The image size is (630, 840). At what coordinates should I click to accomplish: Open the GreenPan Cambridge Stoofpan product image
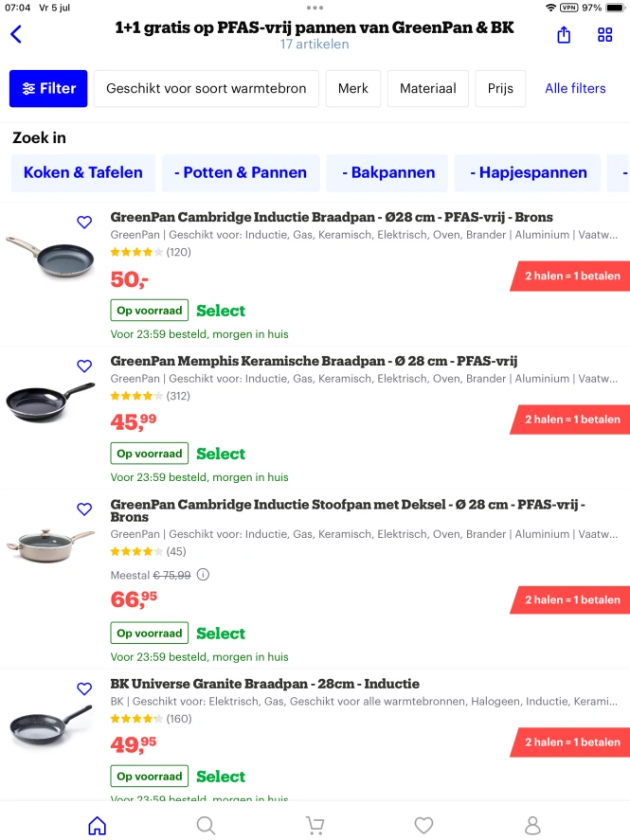click(x=50, y=543)
